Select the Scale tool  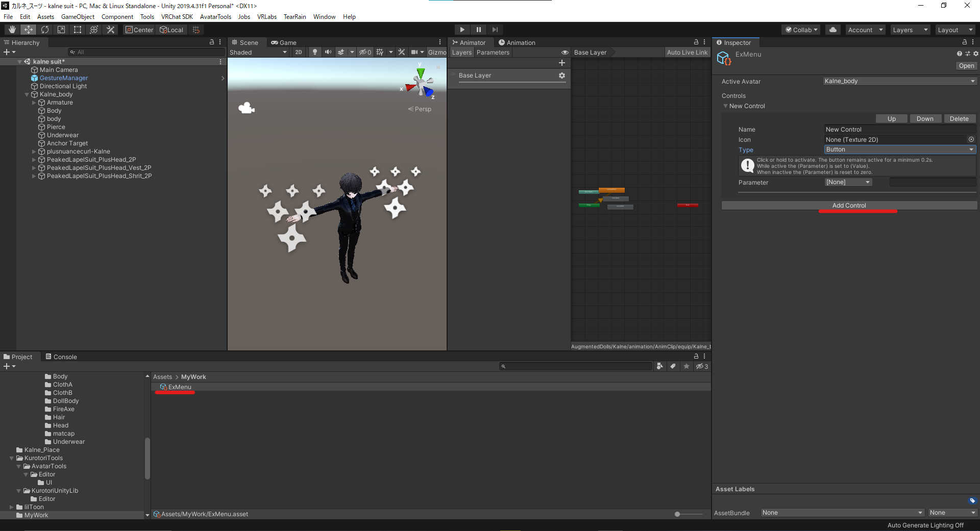pyautogui.click(x=61, y=29)
